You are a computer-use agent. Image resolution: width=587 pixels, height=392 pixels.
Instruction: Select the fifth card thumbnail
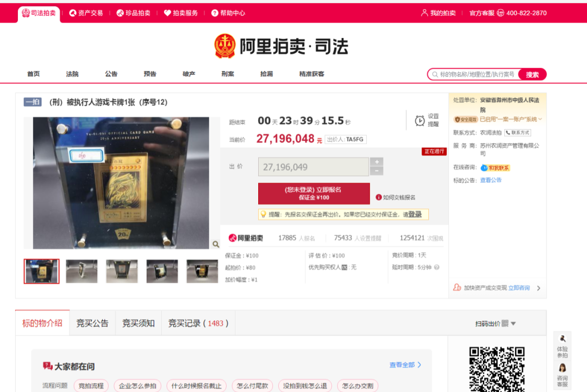(202, 271)
